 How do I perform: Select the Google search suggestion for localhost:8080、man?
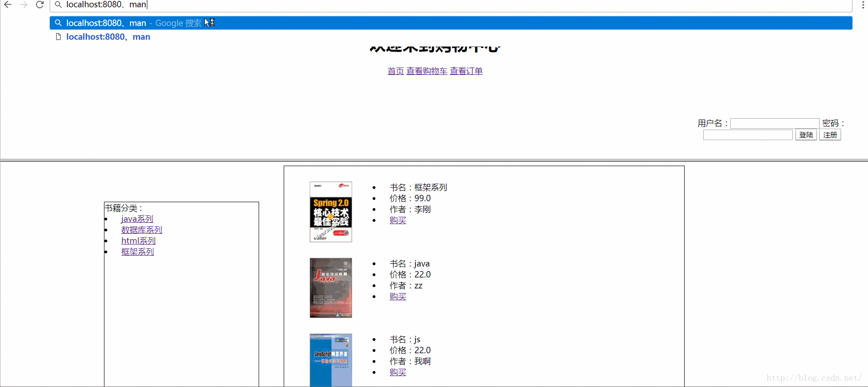[x=451, y=23]
